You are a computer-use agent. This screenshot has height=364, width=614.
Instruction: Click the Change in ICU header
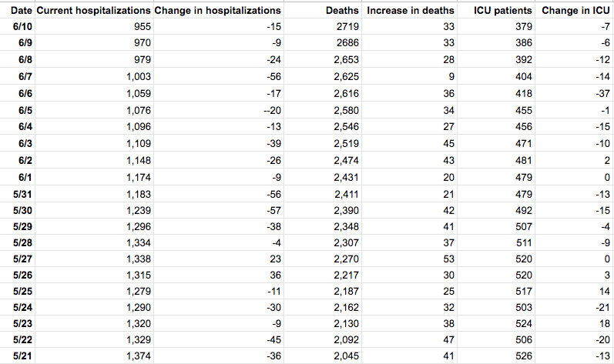coord(575,11)
